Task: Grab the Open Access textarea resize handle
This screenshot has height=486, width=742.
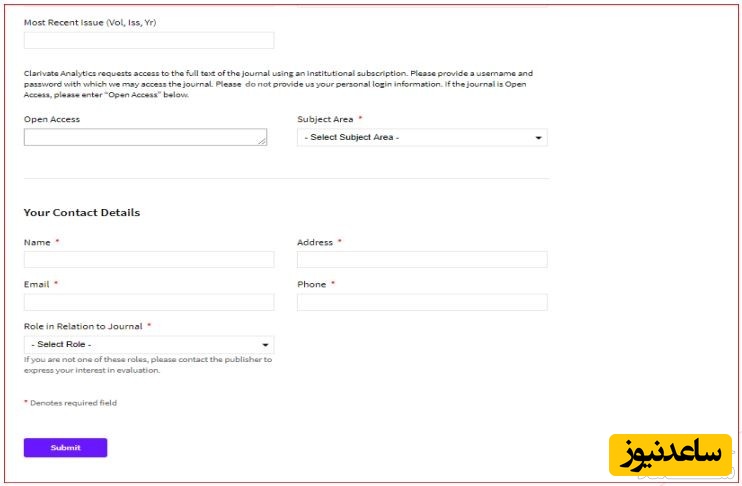Action: pos(263,142)
